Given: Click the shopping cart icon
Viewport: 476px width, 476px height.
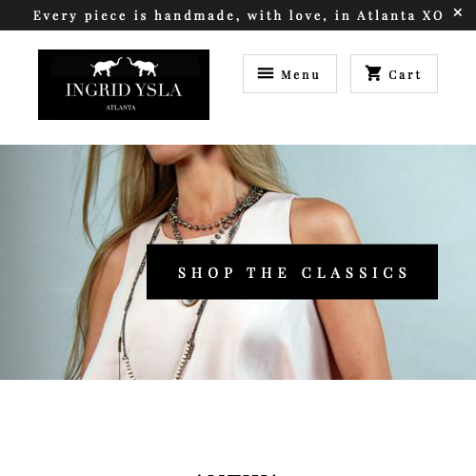Looking at the screenshot, I should pos(373,73).
